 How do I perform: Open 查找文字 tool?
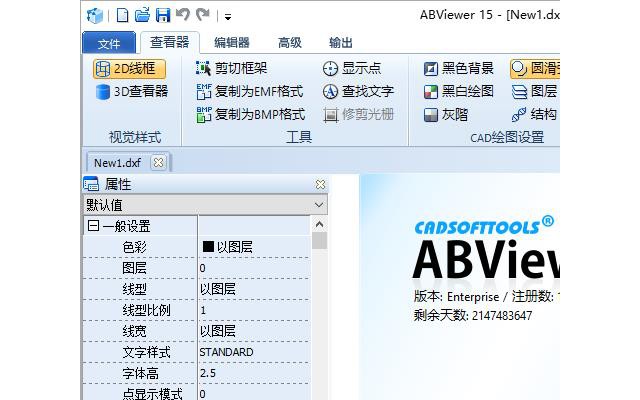pos(358,91)
